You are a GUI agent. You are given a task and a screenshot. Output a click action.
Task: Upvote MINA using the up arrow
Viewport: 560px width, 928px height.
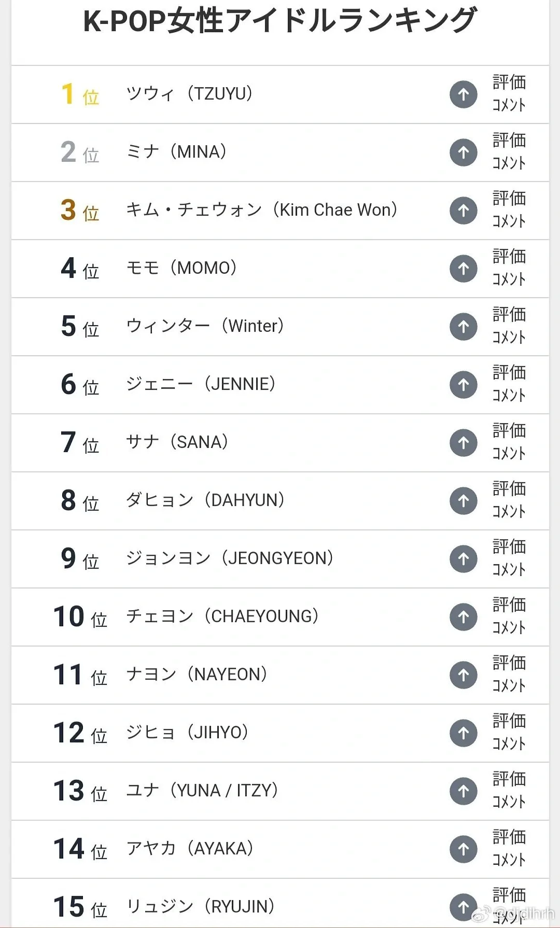(x=464, y=152)
